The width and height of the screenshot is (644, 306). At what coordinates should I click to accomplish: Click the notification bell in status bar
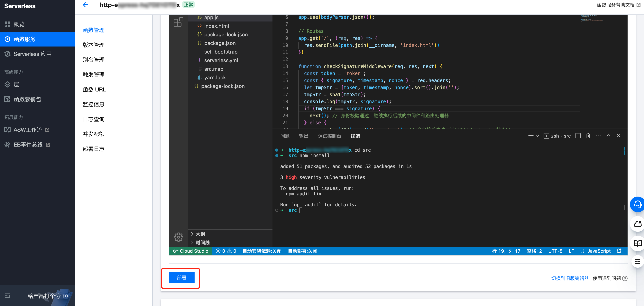619,251
